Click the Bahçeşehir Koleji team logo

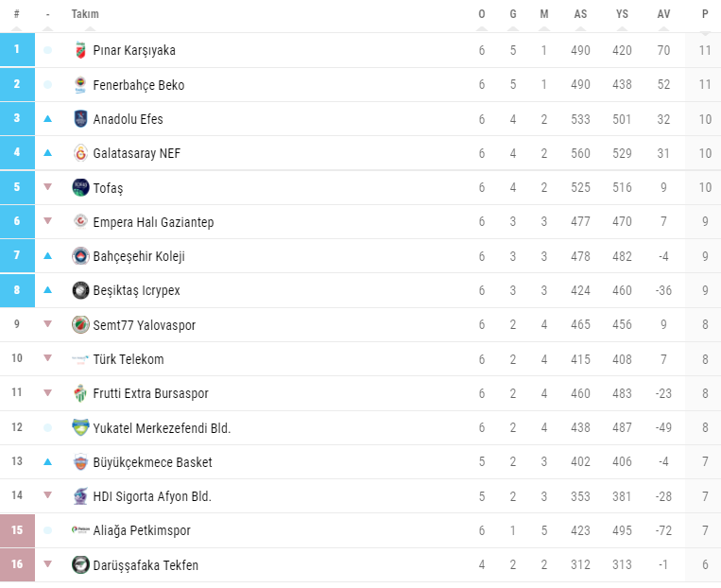80,256
